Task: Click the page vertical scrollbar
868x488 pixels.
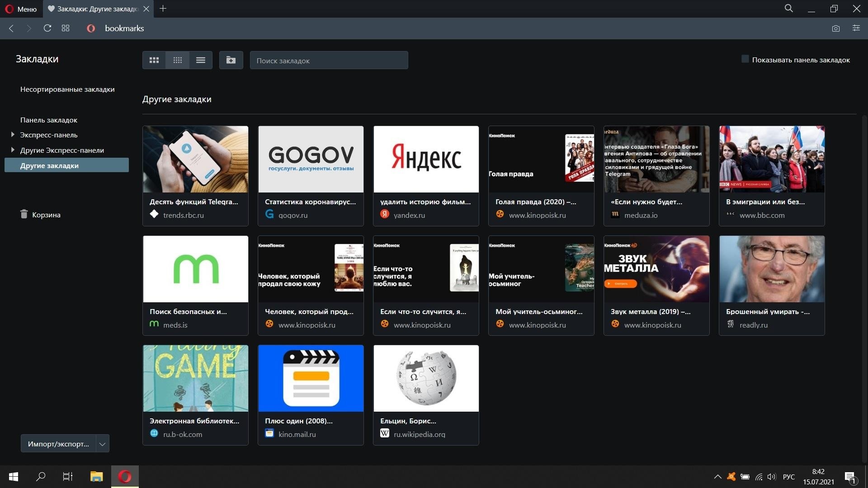Action: [x=865, y=289]
